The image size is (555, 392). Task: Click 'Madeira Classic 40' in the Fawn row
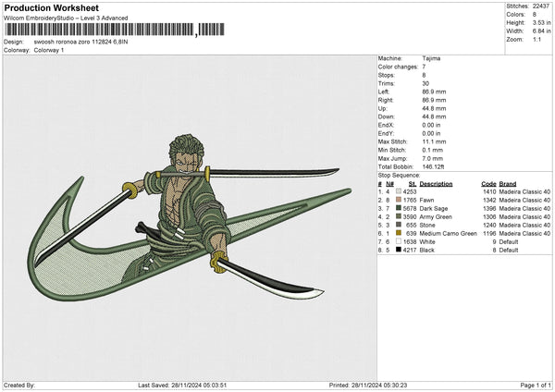point(524,200)
